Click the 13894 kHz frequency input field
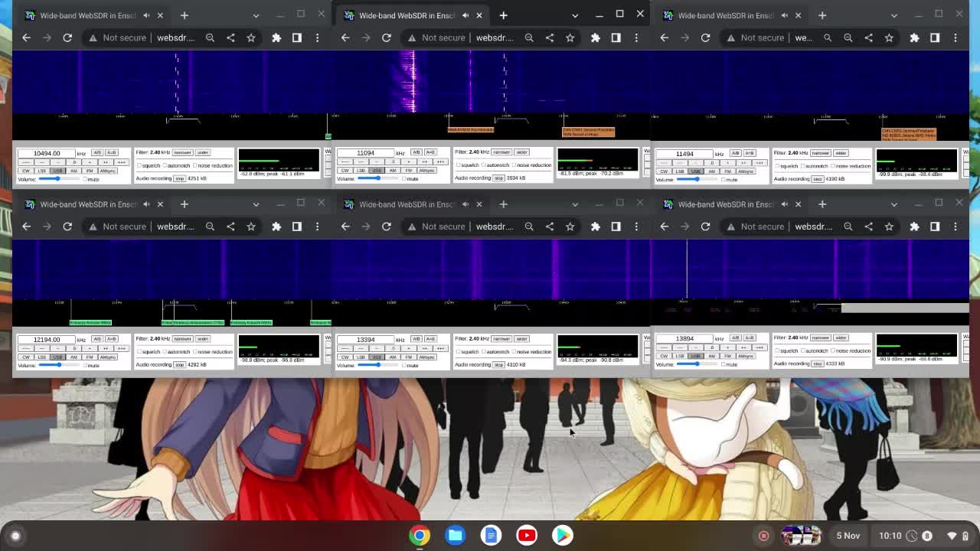Image resolution: width=980 pixels, height=551 pixels. tap(684, 338)
